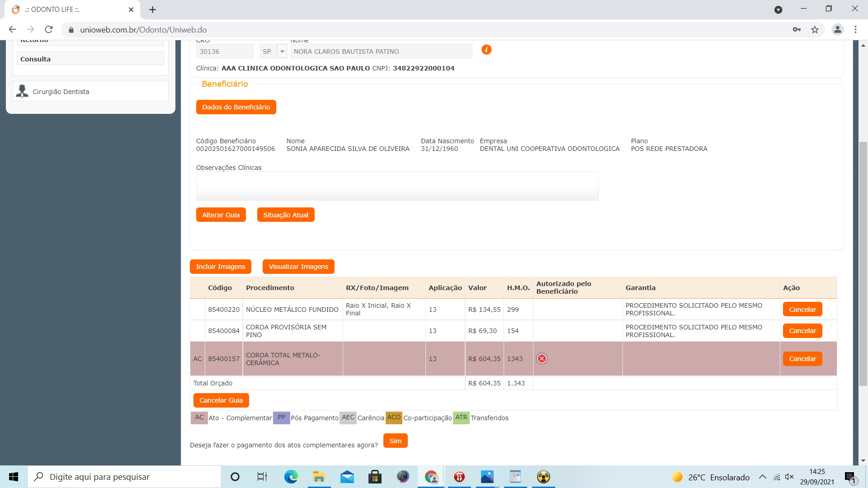Cancel the NÚCLEO METÁLICO FUNDIDO procedure

pos(802,310)
